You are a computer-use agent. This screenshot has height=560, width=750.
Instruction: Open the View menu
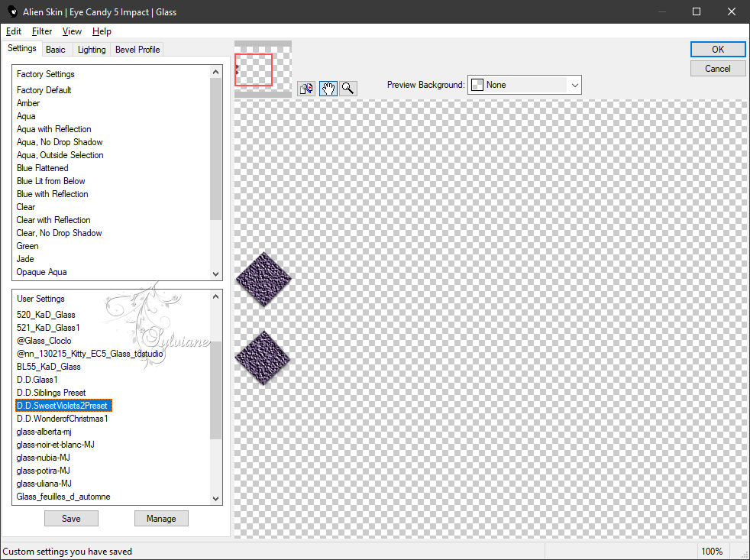tap(72, 31)
